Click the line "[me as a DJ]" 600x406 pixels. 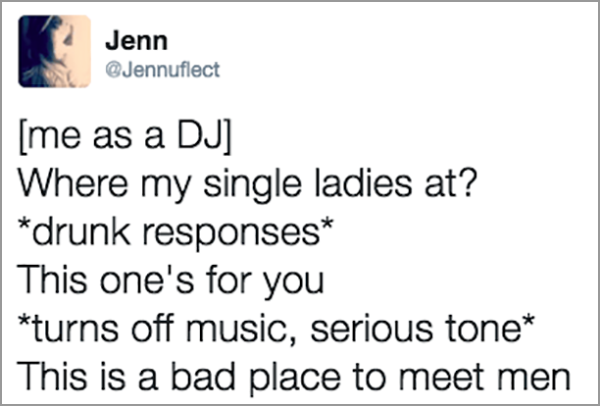125,138
